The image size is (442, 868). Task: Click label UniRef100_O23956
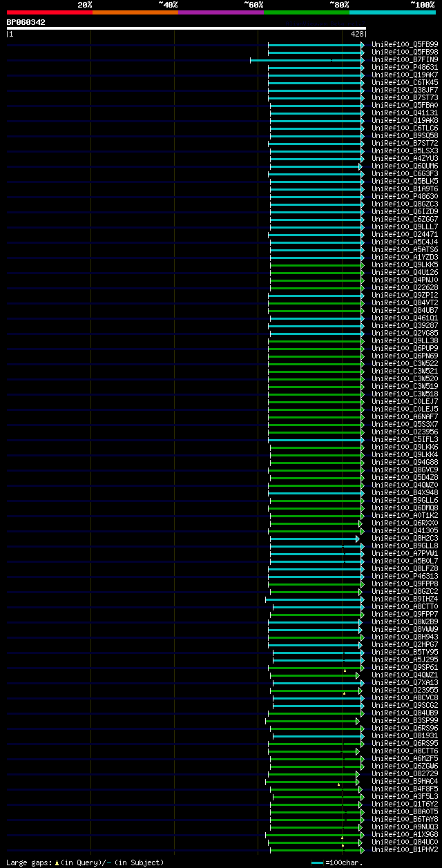point(405,432)
